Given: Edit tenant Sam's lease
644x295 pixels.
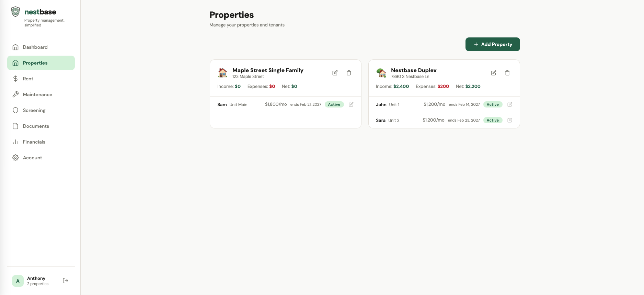Looking at the screenshot, I should click(351, 104).
